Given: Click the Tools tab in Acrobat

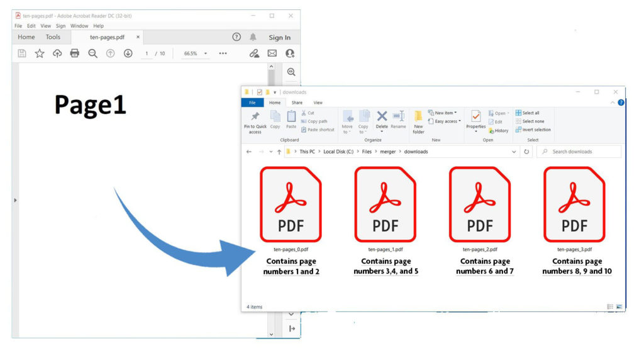Looking at the screenshot, I should [x=53, y=37].
